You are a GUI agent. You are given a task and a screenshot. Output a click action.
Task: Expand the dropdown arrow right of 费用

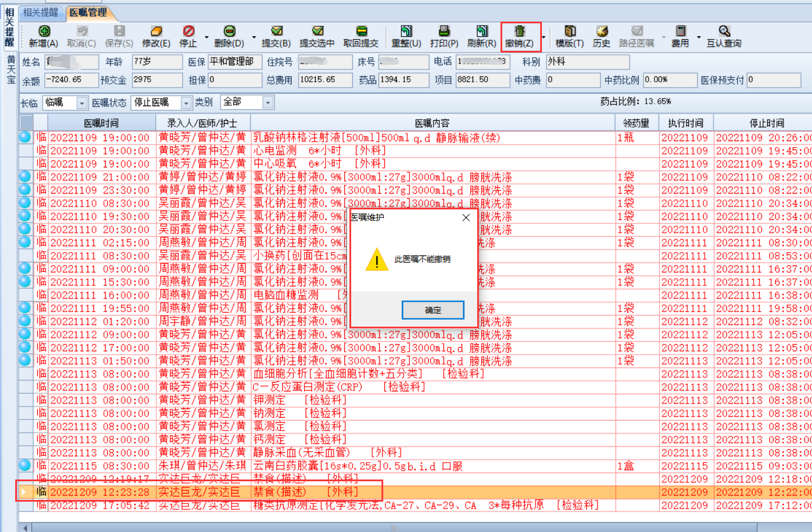pyautogui.click(x=698, y=37)
